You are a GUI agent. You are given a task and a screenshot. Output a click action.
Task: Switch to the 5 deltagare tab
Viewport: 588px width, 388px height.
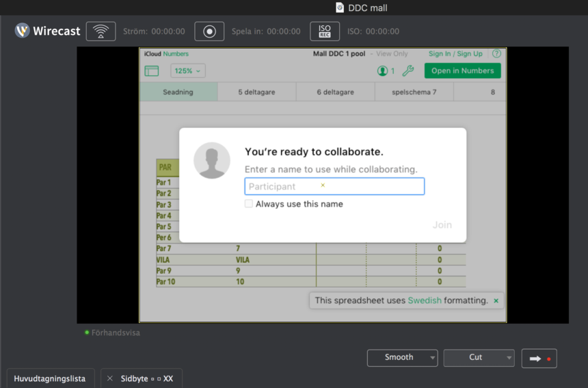coord(256,92)
